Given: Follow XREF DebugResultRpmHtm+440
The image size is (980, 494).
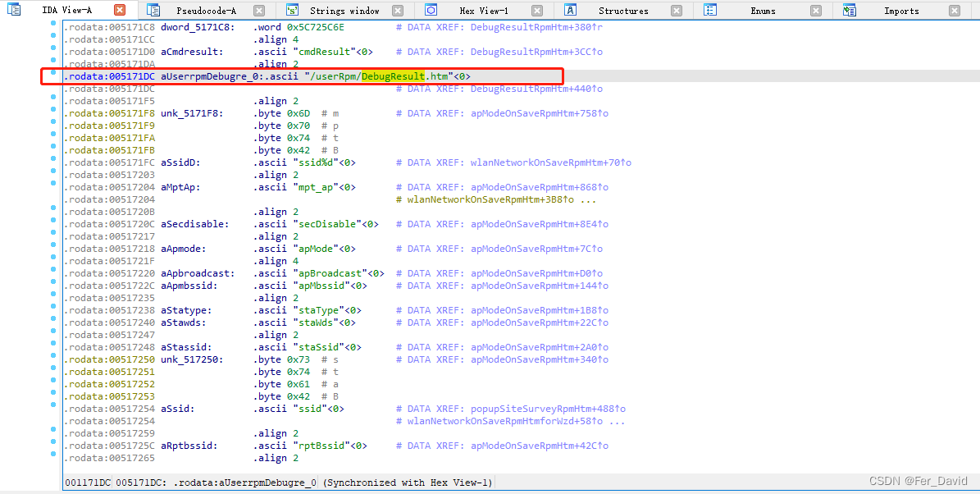Looking at the screenshot, I should [536, 88].
